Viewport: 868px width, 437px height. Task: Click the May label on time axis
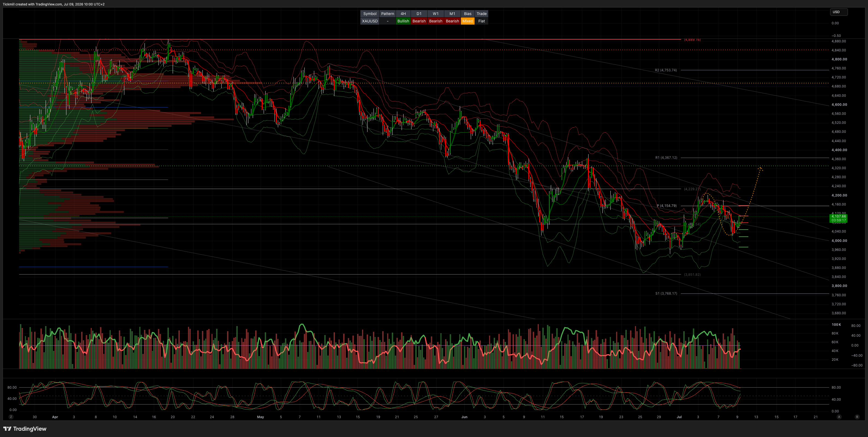260,417
